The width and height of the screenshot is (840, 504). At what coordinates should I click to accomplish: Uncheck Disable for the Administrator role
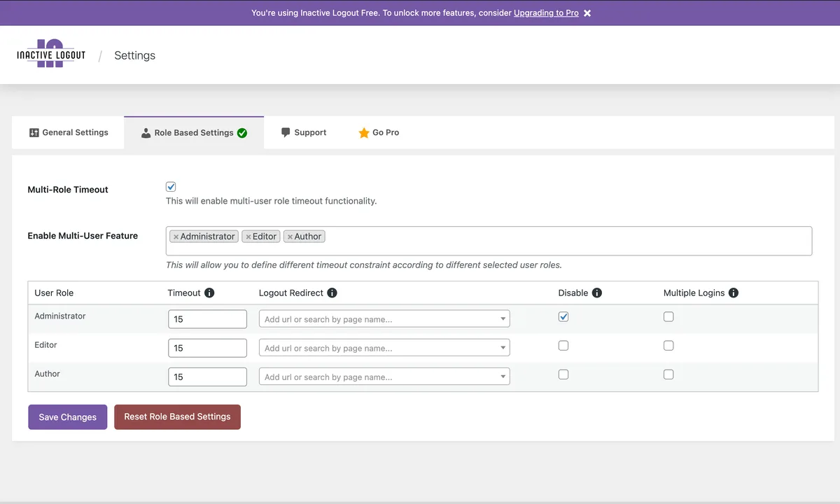[563, 316]
